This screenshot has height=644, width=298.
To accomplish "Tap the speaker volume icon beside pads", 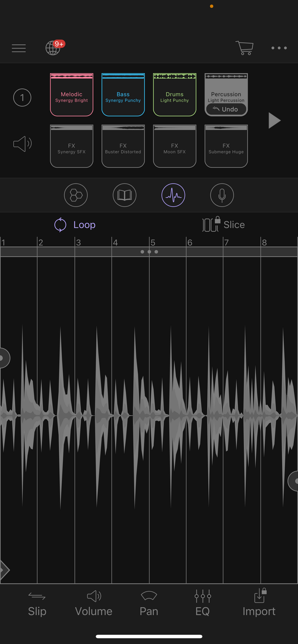I will tap(23, 144).
